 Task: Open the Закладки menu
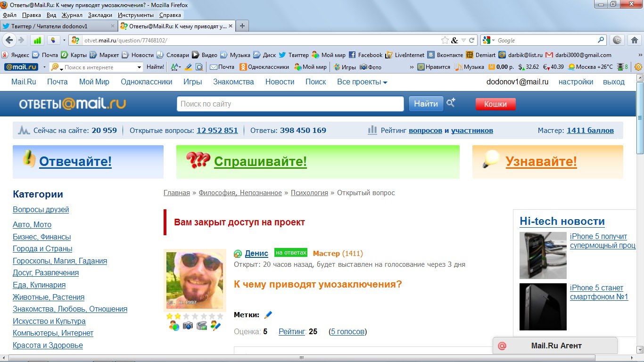pyautogui.click(x=100, y=15)
